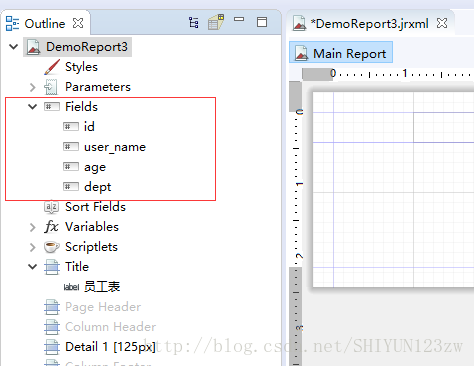The width and height of the screenshot is (474, 366).
Task: Switch to the DemoReport3.jrxml editor tab
Action: [x=369, y=24]
